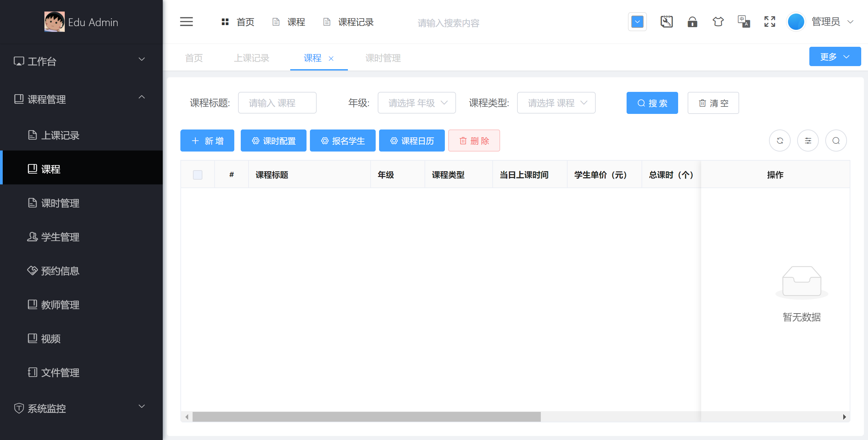Toggle the hamburger sidebar collapse icon
This screenshot has width=868, height=440.
pos(186,22)
